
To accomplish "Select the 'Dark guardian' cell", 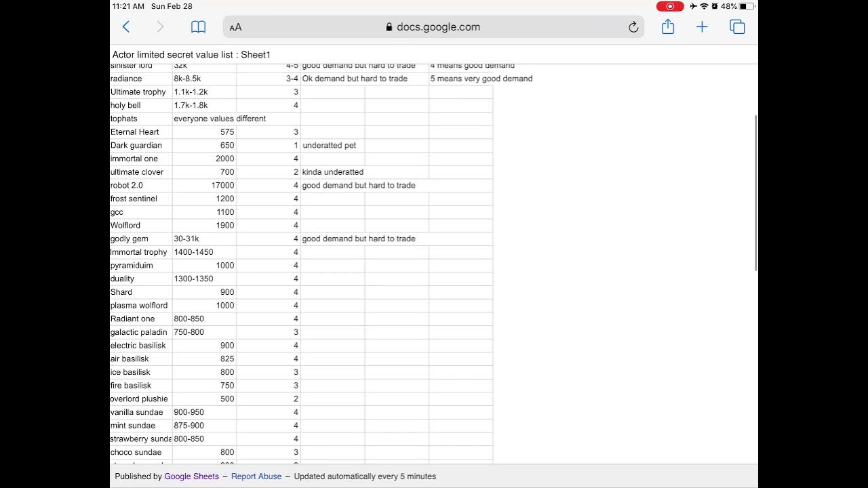I will (x=141, y=146).
